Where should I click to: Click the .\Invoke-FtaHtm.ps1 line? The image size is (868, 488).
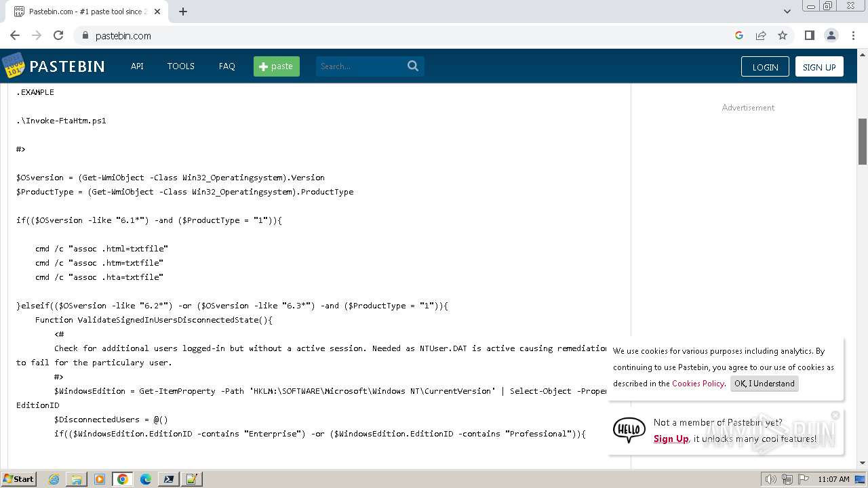point(61,121)
